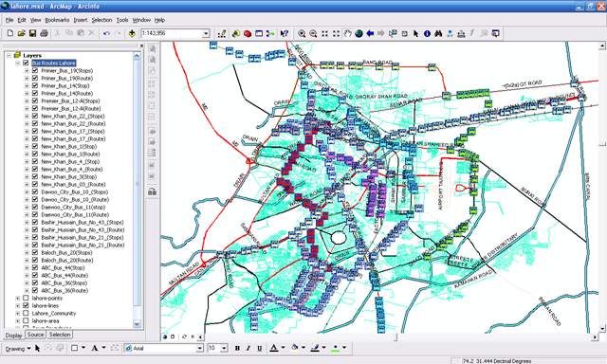Screen dimensions: 607x364
Task: Uncheck Bus Routes Lahore group layer
Action: point(26,63)
